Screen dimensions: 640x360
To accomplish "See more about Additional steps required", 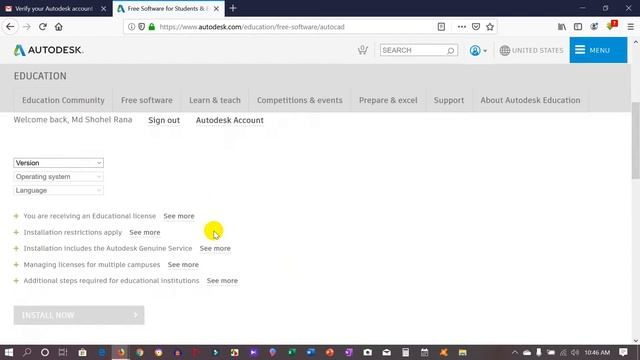I will [222, 281].
